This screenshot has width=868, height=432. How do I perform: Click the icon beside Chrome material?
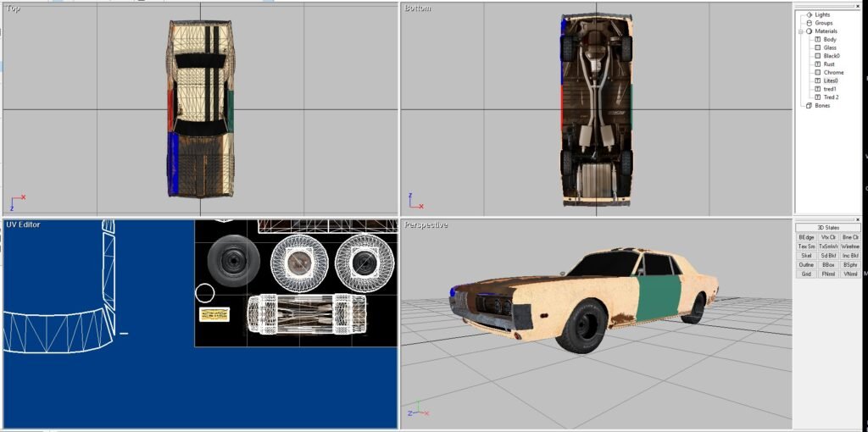pos(817,72)
